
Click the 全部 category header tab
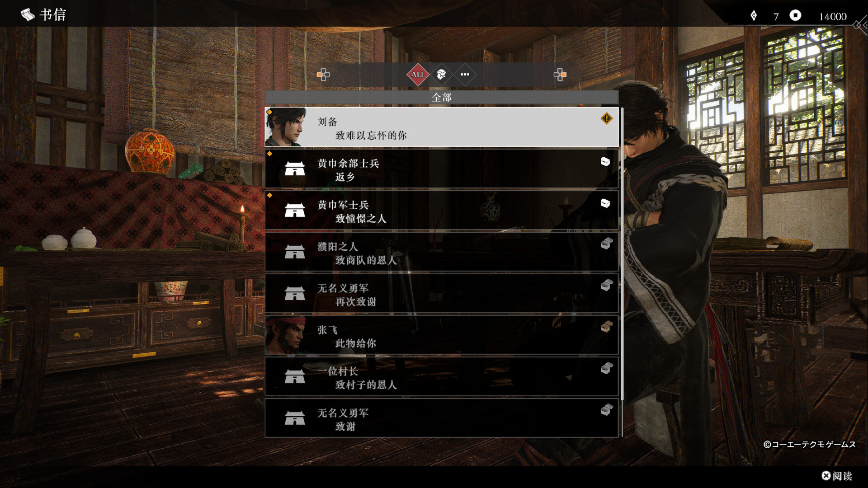pyautogui.click(x=442, y=97)
